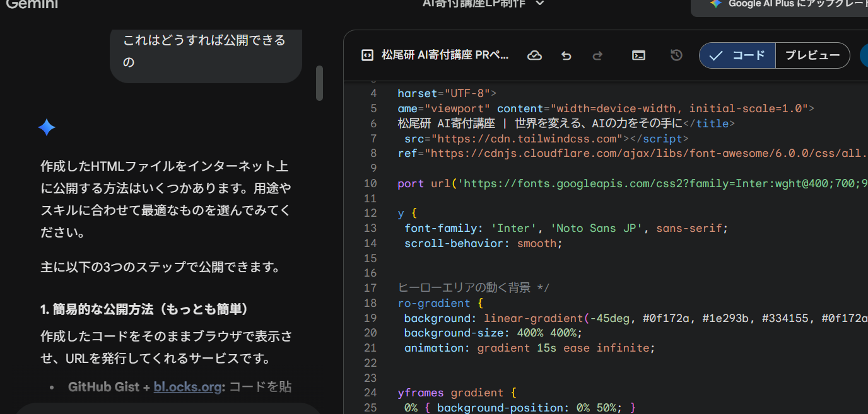Open the AI寄付講座LP制作 conversation title menu
The height and width of the screenshot is (414, 868).
474,4
